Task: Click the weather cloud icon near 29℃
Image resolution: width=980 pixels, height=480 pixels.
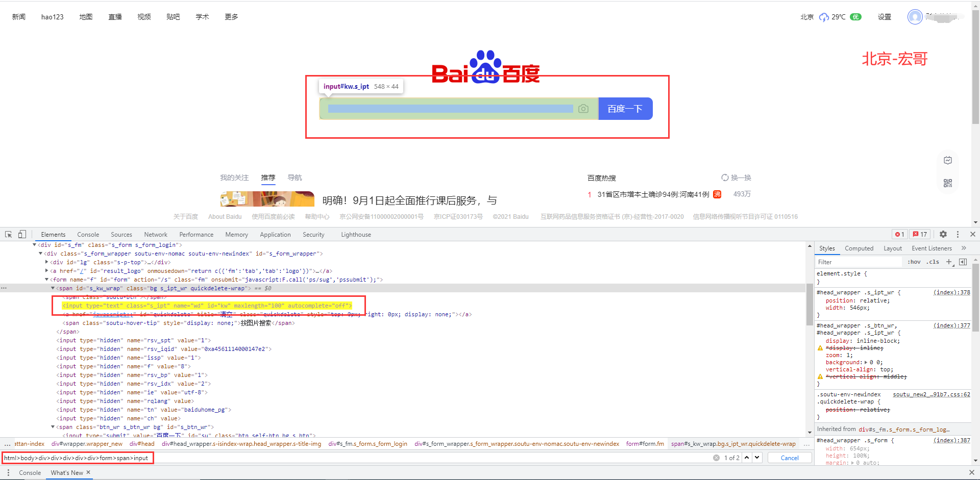Action: point(824,17)
